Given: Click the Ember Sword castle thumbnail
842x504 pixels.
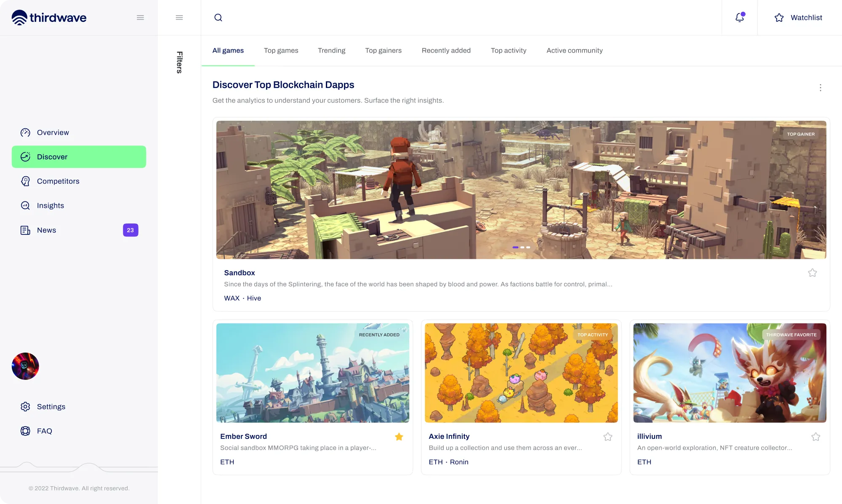Looking at the screenshot, I should [x=313, y=373].
